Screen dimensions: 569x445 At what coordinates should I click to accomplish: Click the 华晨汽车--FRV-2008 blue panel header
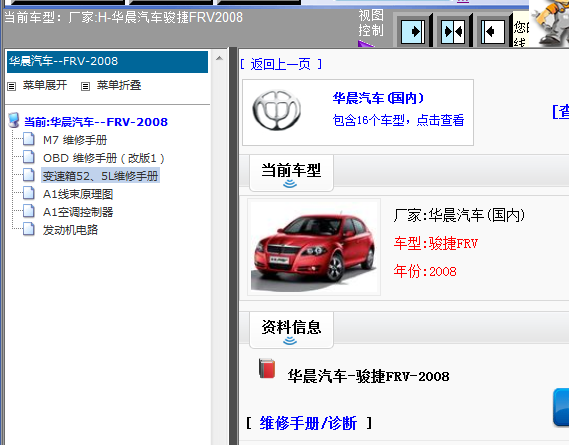107,62
